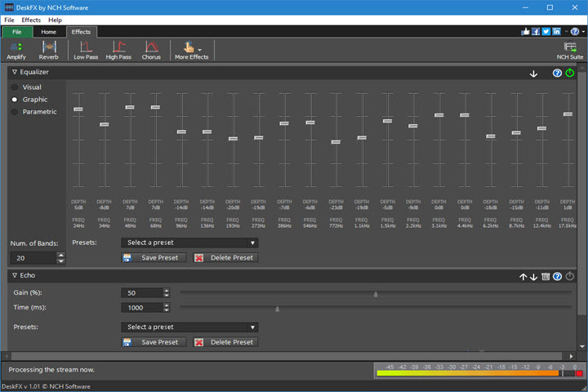Toggle the Equalizer power button
Image resolution: width=588 pixels, height=392 pixels.
point(570,73)
